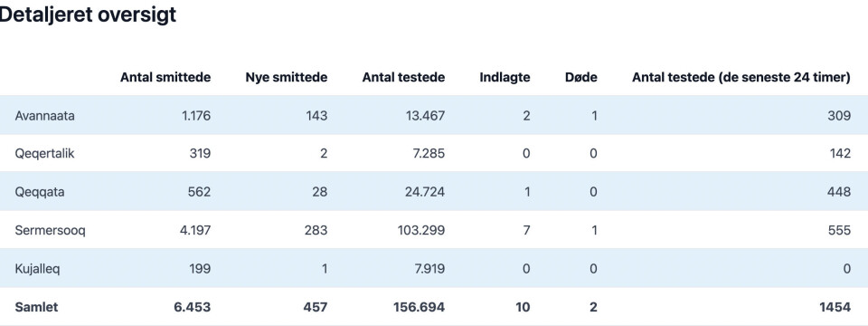Screen dimensions: 868x326
Task: Select Sermersooq's Indlagte value '7'
Action: pyautogui.click(x=526, y=230)
